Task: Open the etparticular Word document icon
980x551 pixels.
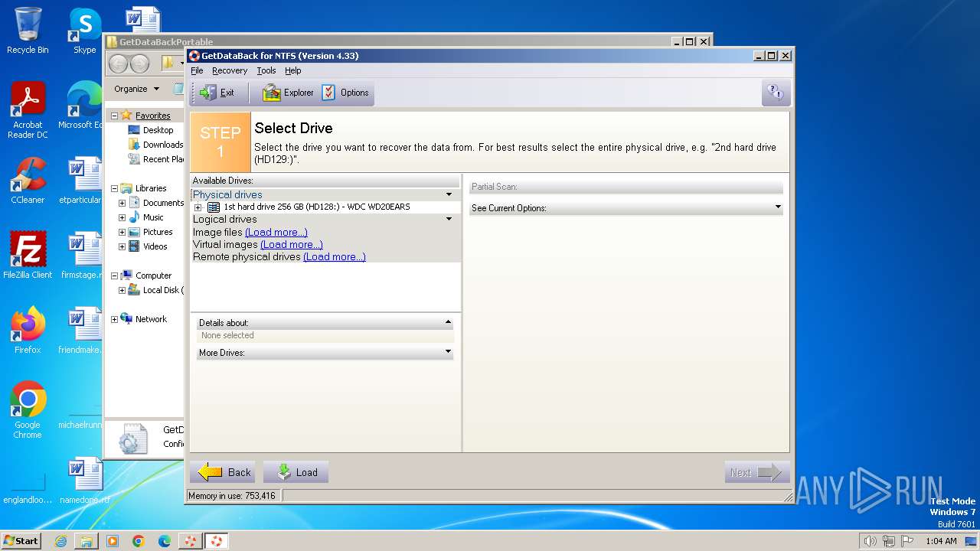Action: (x=82, y=181)
